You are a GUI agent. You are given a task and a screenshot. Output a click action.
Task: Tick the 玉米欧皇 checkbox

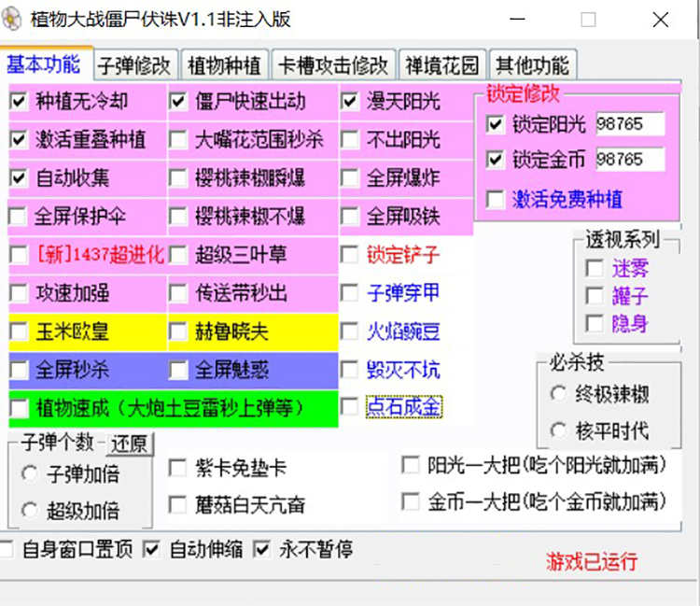[x=19, y=331]
